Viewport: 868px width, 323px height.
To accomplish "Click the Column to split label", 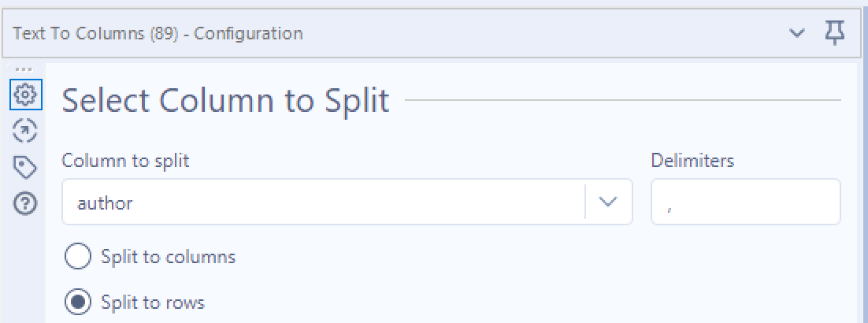I will pyautogui.click(x=125, y=161).
